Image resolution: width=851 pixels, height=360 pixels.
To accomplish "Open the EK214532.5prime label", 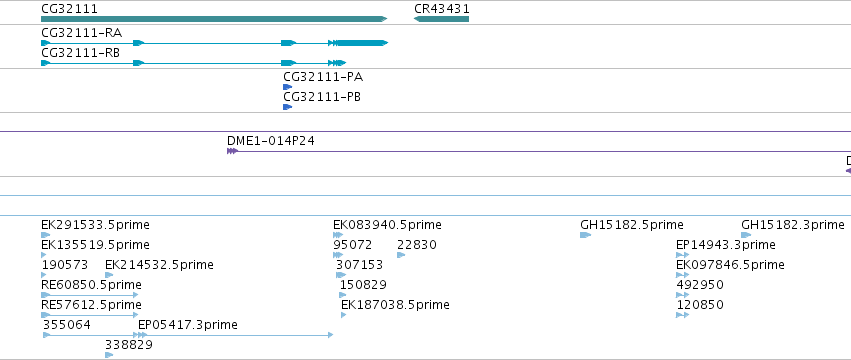I will click(x=159, y=265).
